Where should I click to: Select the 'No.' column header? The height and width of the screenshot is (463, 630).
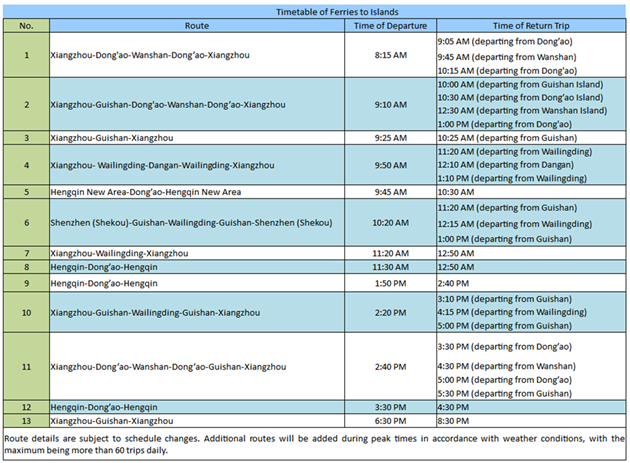click(x=27, y=26)
